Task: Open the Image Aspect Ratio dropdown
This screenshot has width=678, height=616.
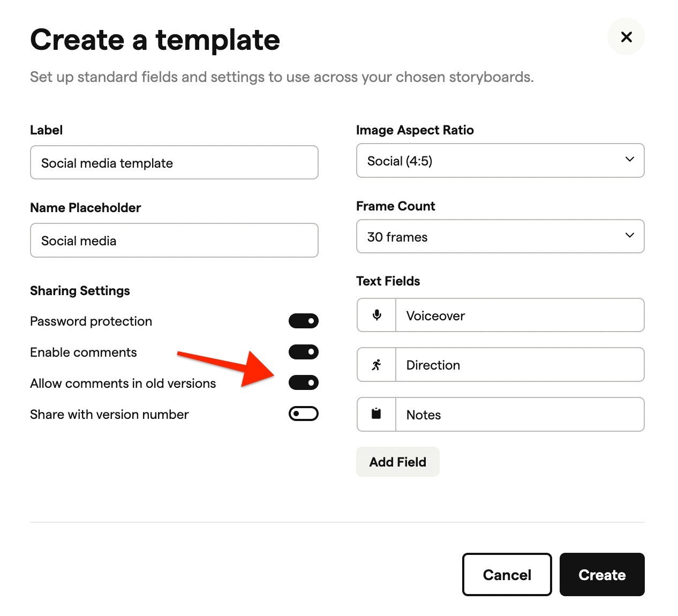Action: point(500,161)
